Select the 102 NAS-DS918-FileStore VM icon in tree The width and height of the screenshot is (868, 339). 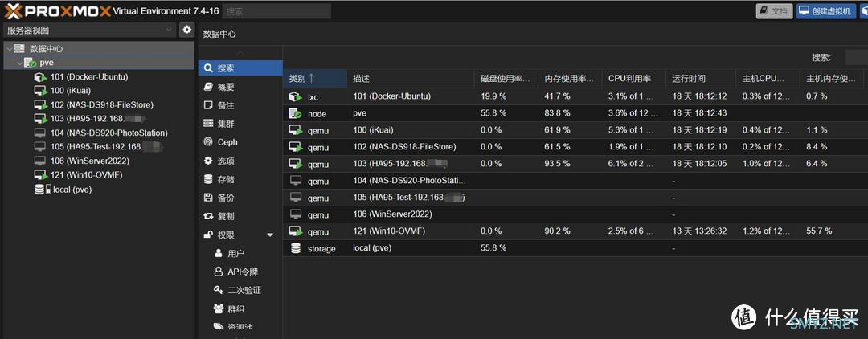40,104
